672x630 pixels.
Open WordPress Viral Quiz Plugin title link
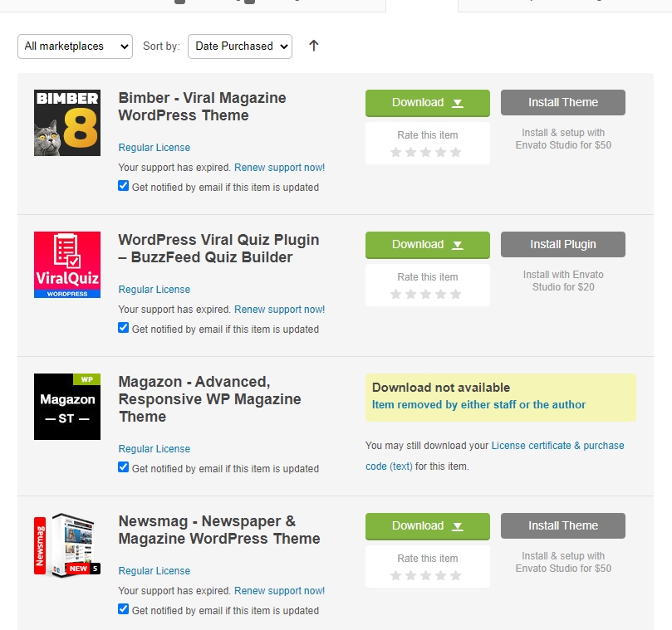coord(218,248)
